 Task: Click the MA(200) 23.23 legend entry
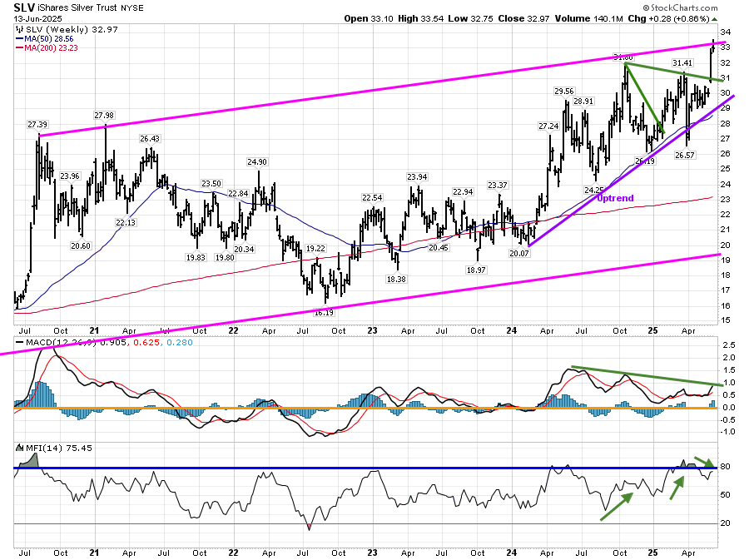point(47,47)
